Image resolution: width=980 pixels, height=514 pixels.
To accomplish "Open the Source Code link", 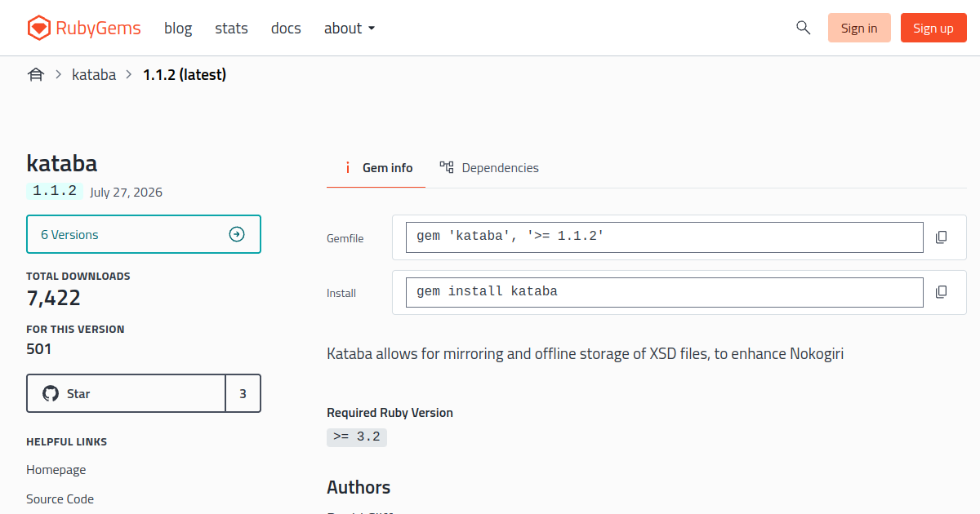I will [60, 499].
